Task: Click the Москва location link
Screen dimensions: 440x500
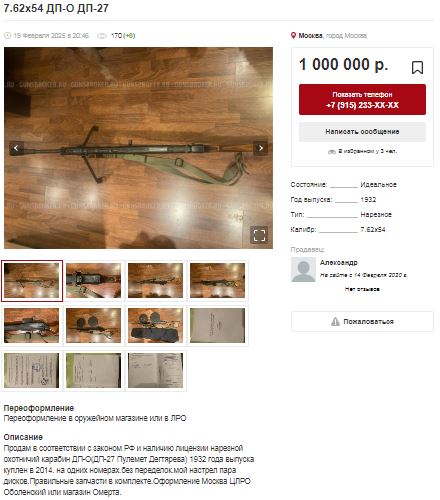Action: point(310,35)
